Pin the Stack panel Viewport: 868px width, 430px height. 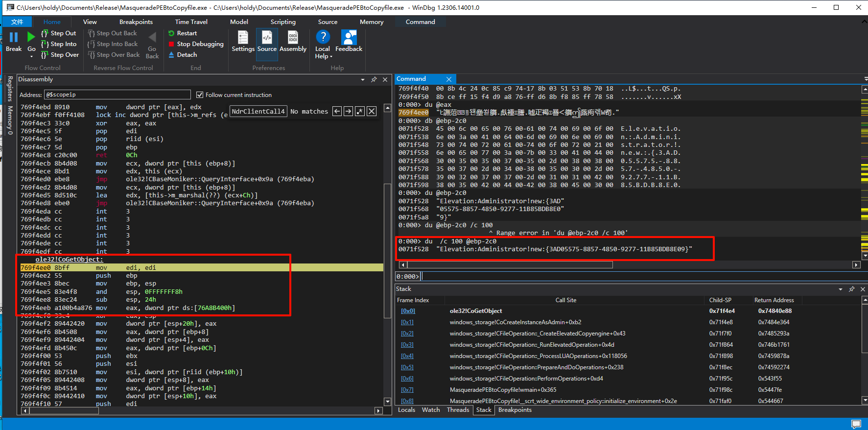click(852, 289)
